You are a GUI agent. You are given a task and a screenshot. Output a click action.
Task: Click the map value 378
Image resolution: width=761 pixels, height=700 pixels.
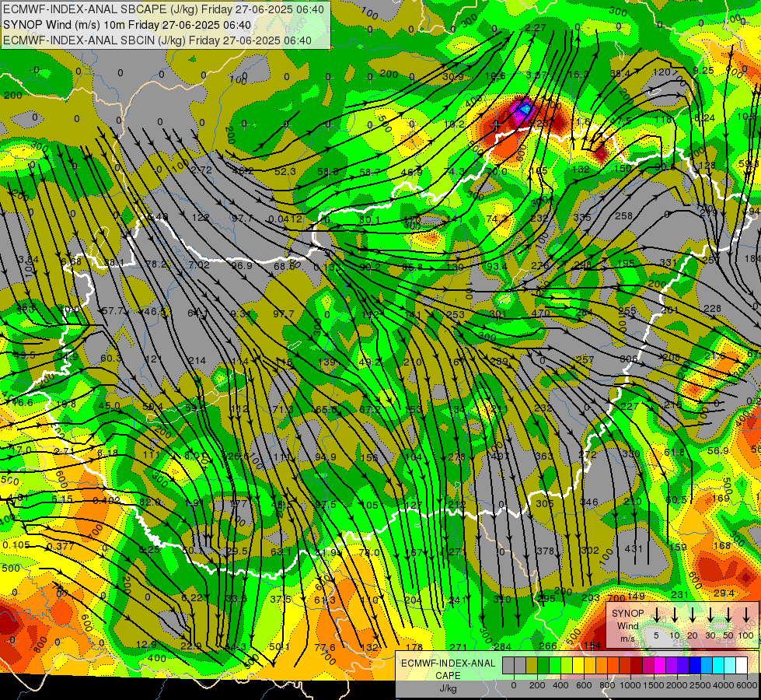546,551
